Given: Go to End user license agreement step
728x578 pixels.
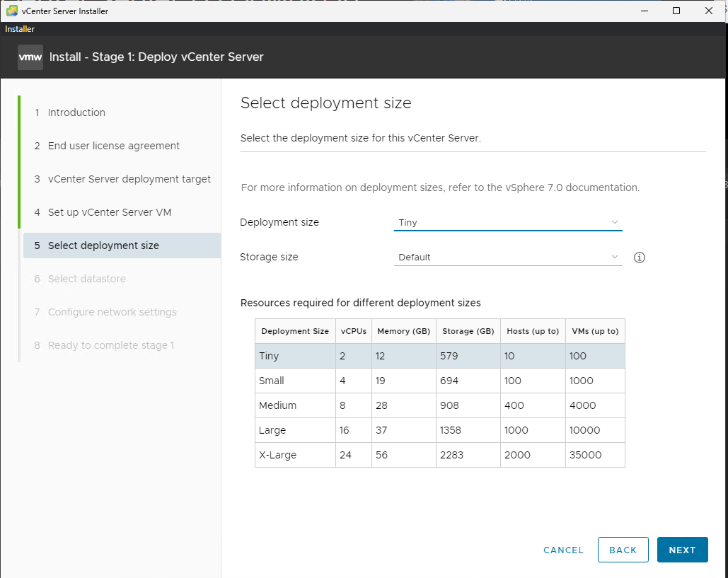Looking at the screenshot, I should point(113,146).
